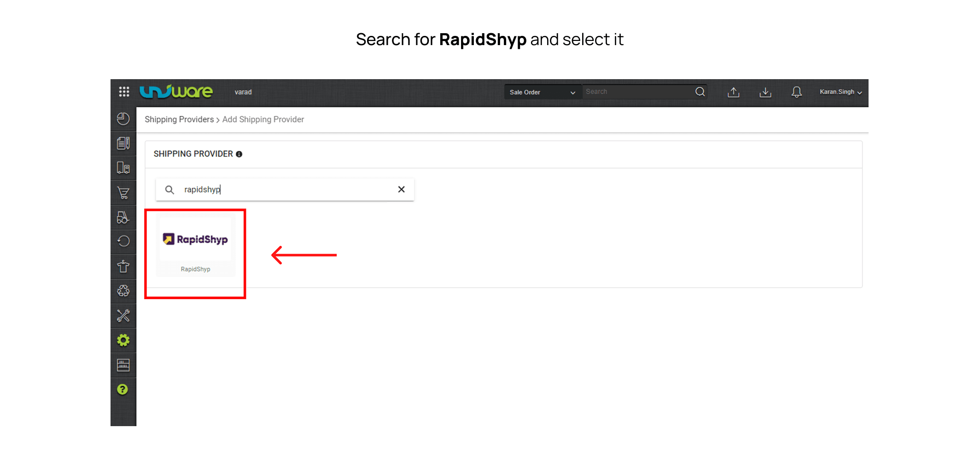Click the provider search field with rapidshyp

coord(285,190)
